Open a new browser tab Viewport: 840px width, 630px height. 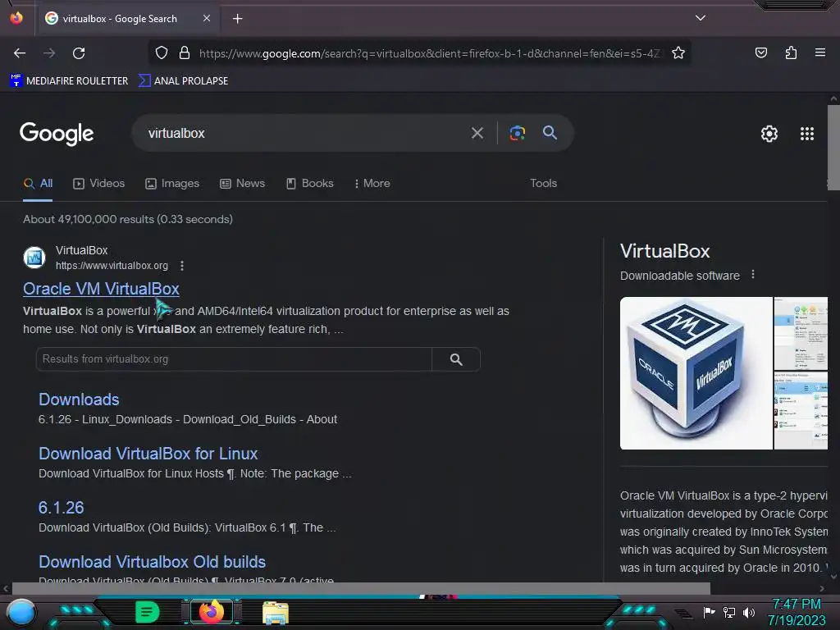237,19
